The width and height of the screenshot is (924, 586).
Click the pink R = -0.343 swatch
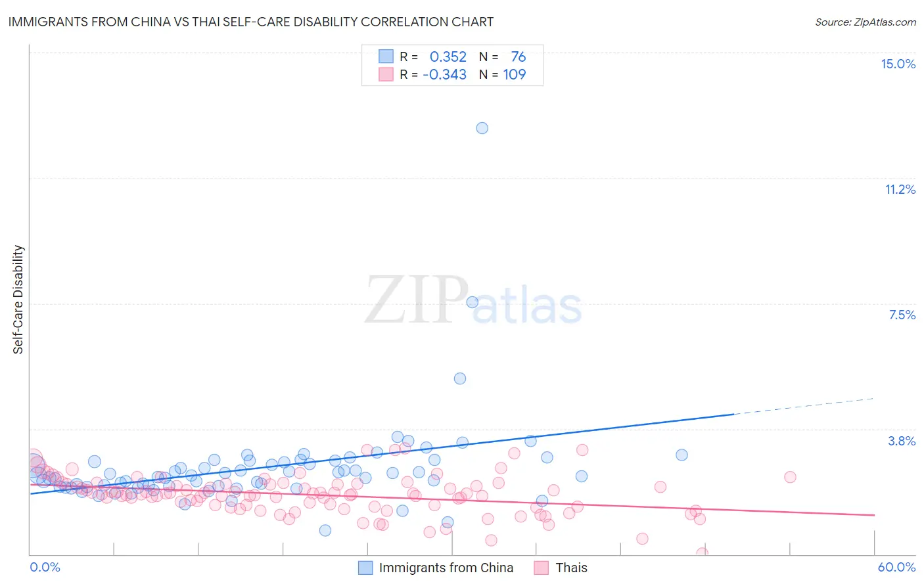[x=386, y=74]
